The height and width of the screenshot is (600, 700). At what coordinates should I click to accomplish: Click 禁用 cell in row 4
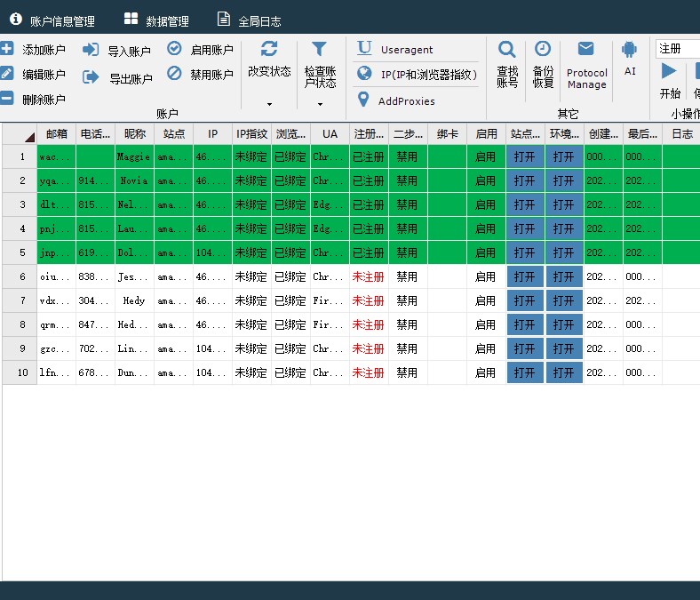point(408,228)
